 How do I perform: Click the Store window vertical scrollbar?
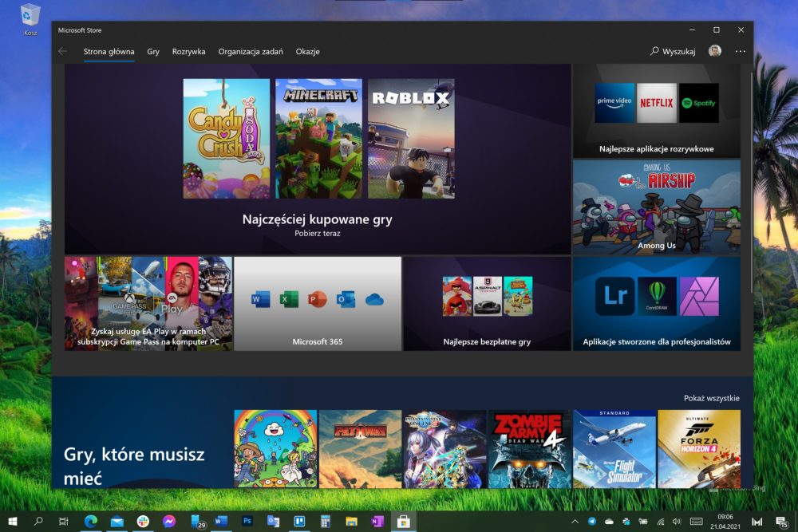coord(751,183)
